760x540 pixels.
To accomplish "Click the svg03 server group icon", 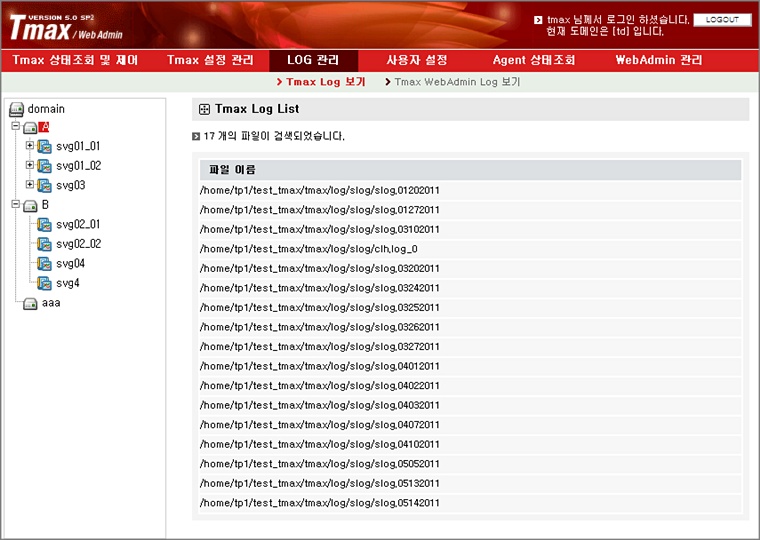I will tap(44, 186).
